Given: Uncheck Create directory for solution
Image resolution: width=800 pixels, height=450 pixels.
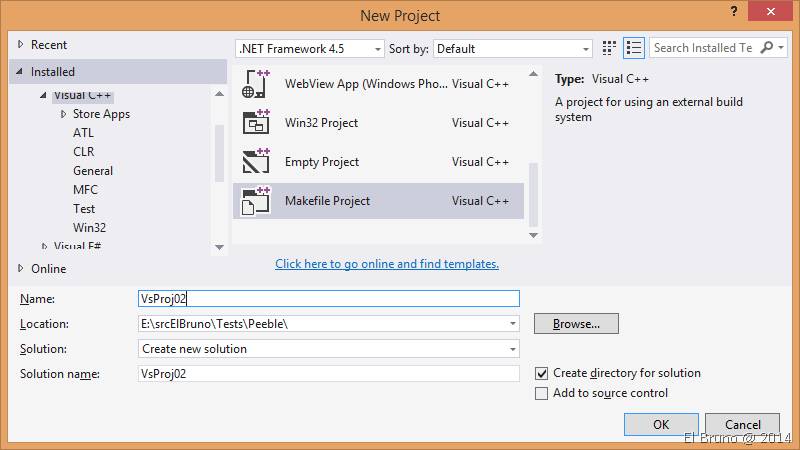Looking at the screenshot, I should 542,373.
